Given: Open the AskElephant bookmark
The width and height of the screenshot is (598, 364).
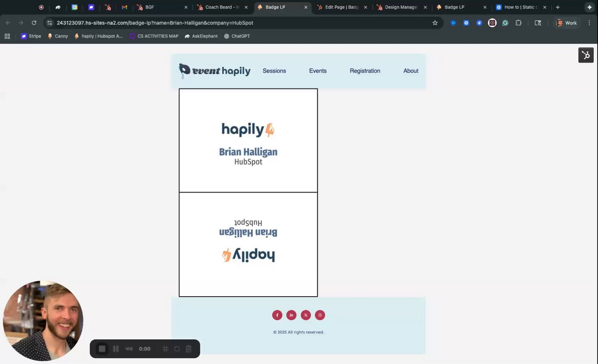Looking at the screenshot, I should tap(200, 36).
